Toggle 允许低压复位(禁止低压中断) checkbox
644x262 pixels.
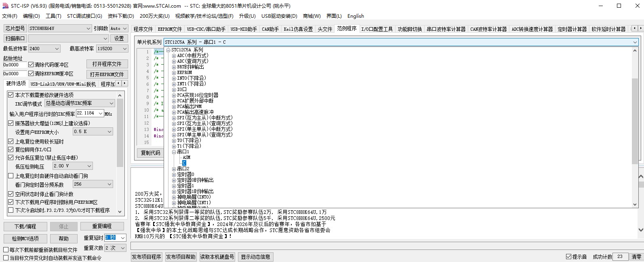pos(11,158)
